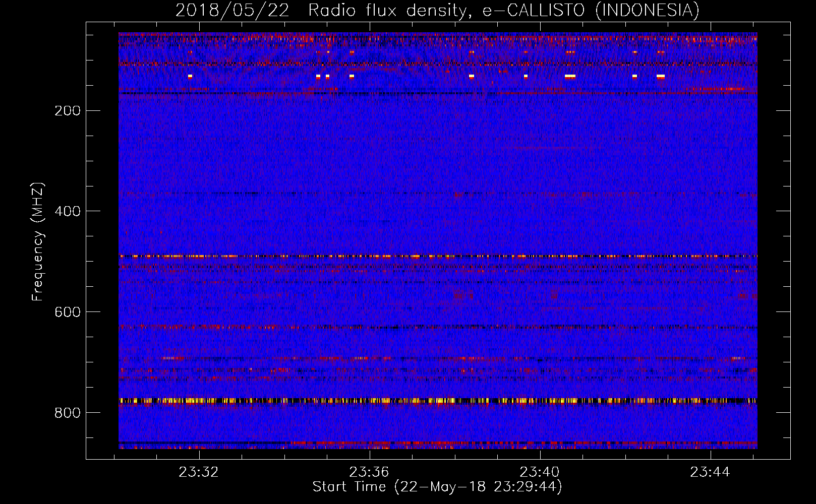Click the 23:36 time axis label
Image resolution: width=816 pixels, height=504 pixels.
(x=369, y=472)
